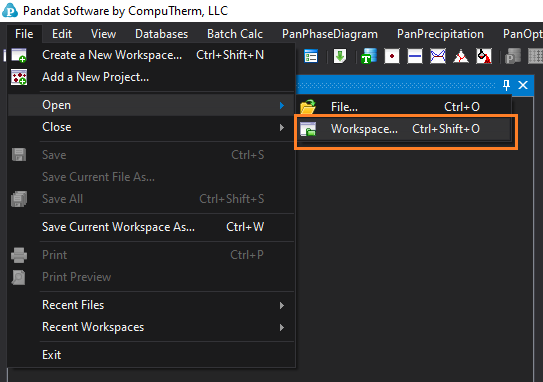Choose File... in Open submenu
543x382 pixels.
click(404, 107)
